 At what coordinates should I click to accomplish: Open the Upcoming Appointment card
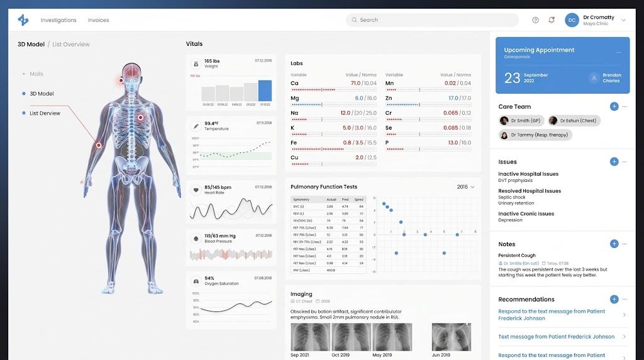pyautogui.click(x=562, y=65)
